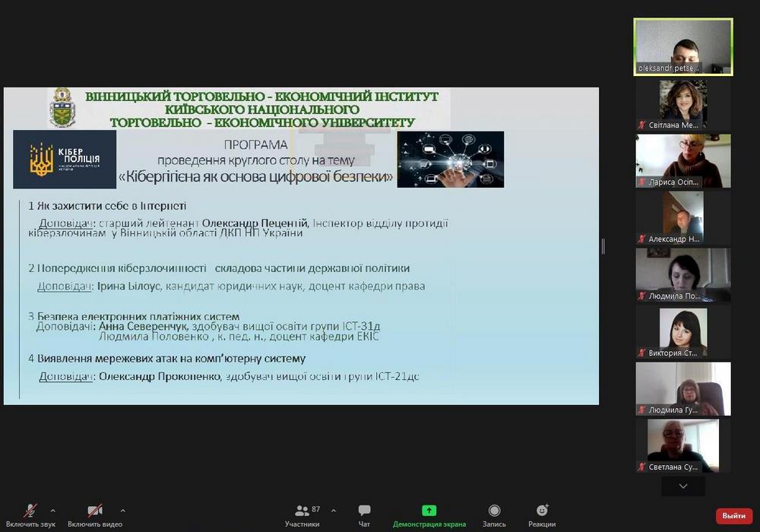Select Лариса Осіп... participant video tile

pos(682,161)
